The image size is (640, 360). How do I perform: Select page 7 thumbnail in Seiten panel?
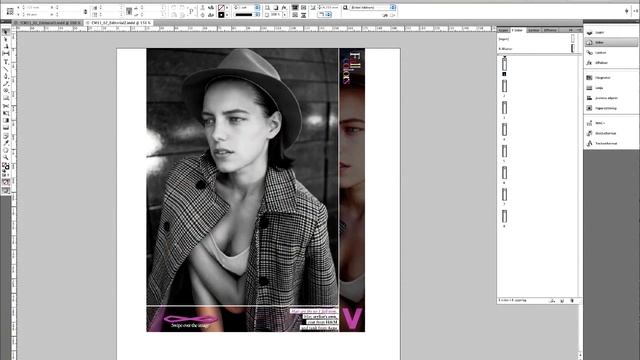(504, 194)
